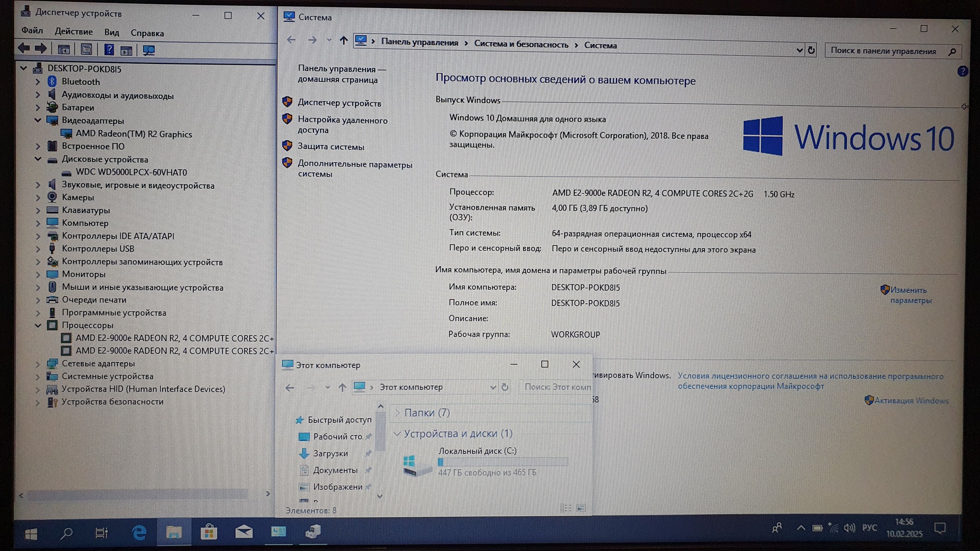The height and width of the screenshot is (551, 980).
Task: Open the Действие menu
Action: (x=74, y=32)
